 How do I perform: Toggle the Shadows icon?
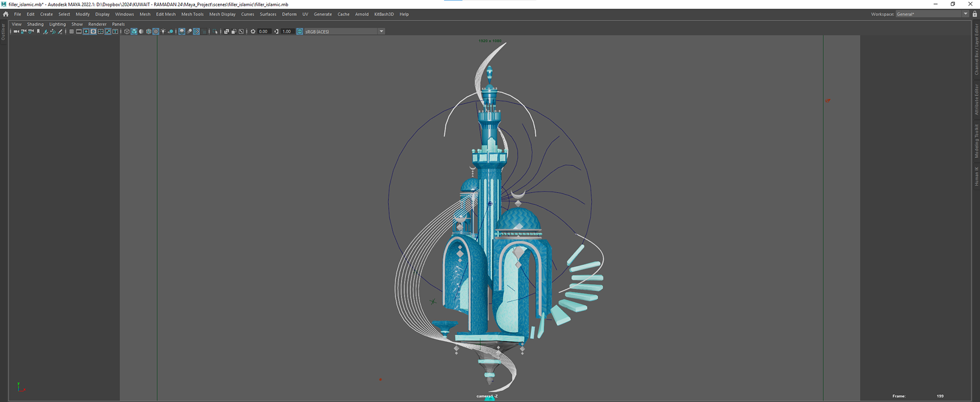tap(170, 32)
